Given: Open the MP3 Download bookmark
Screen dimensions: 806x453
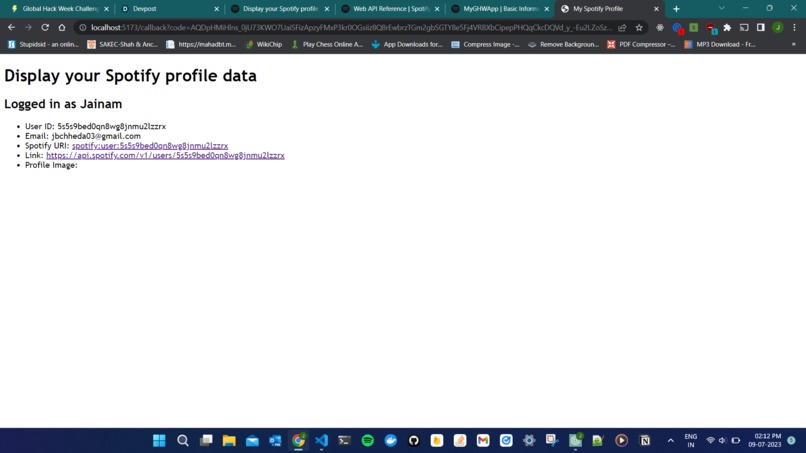Looking at the screenshot, I should pos(720,44).
